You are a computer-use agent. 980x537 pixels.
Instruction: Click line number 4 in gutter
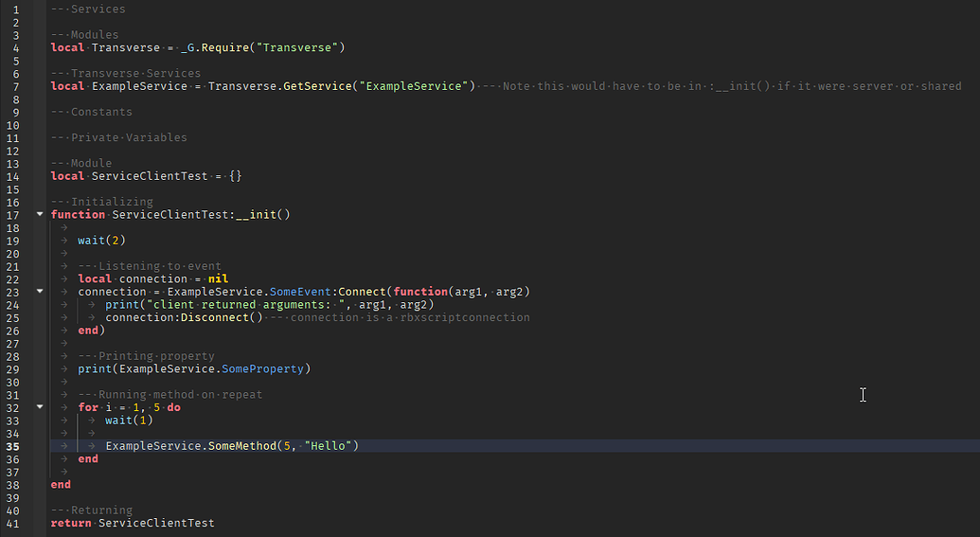click(16, 48)
